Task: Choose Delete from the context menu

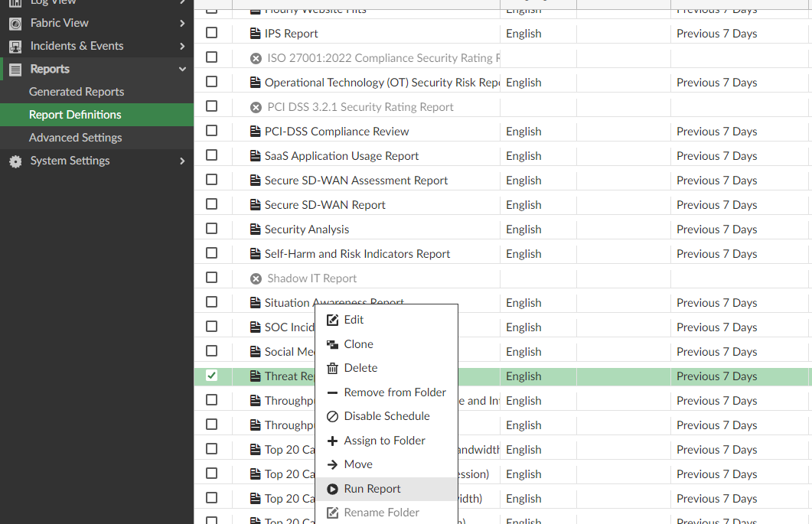Action: coord(386,368)
